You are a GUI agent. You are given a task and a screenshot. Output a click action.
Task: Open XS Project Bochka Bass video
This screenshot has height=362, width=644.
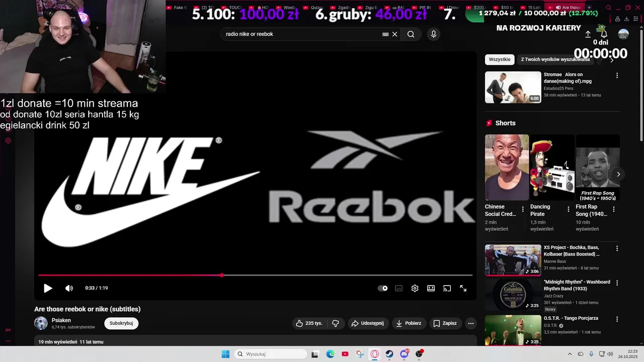pos(513,260)
